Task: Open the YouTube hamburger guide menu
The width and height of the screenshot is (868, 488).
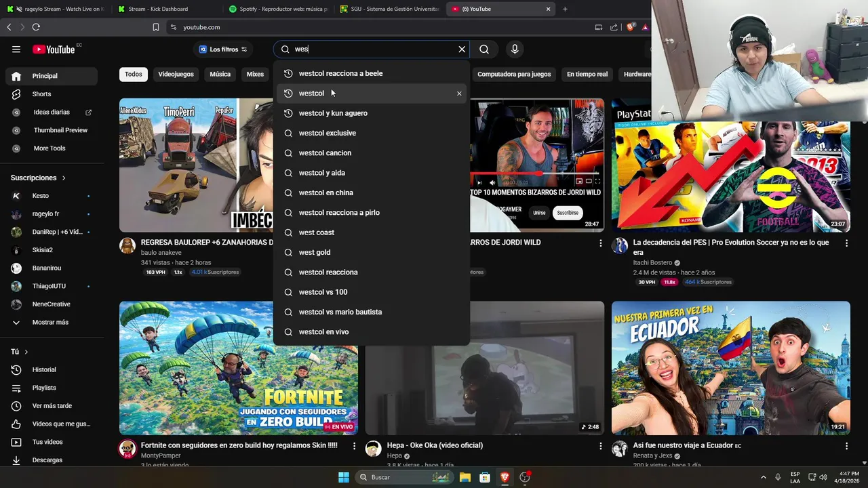Action: point(16,49)
